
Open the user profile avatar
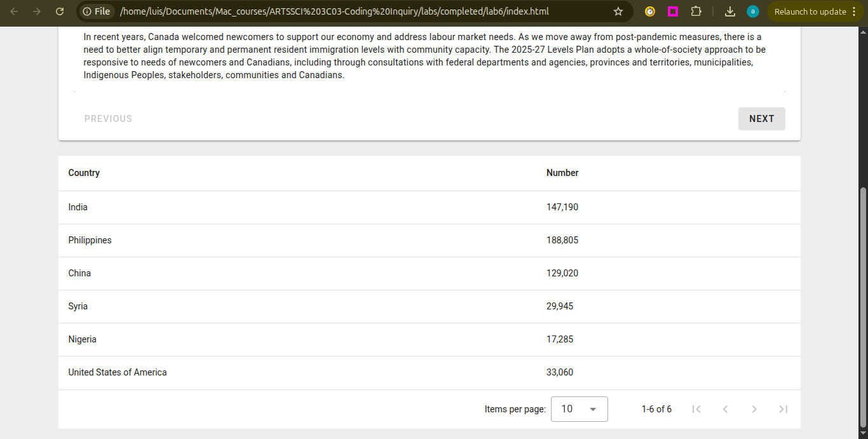tap(752, 11)
